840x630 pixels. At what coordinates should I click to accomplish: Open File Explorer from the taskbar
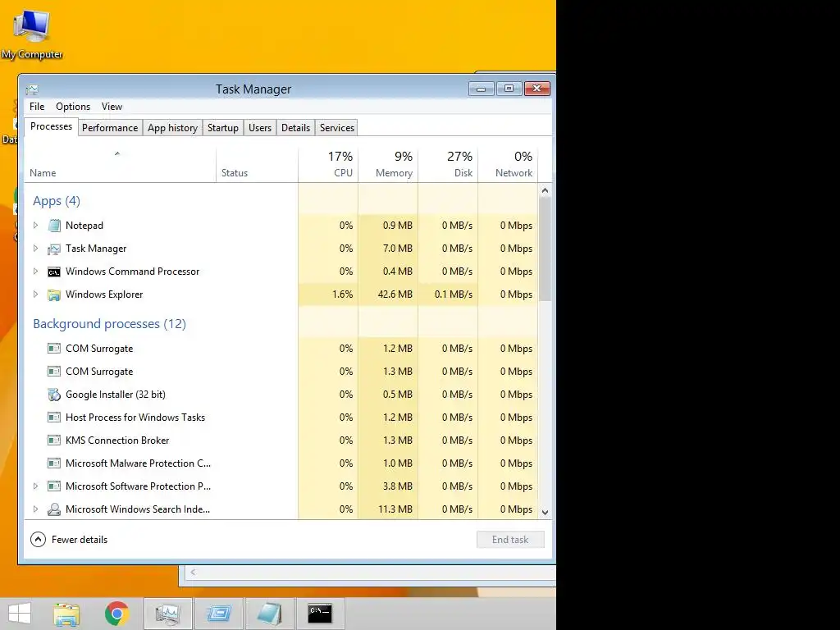pyautogui.click(x=66, y=614)
